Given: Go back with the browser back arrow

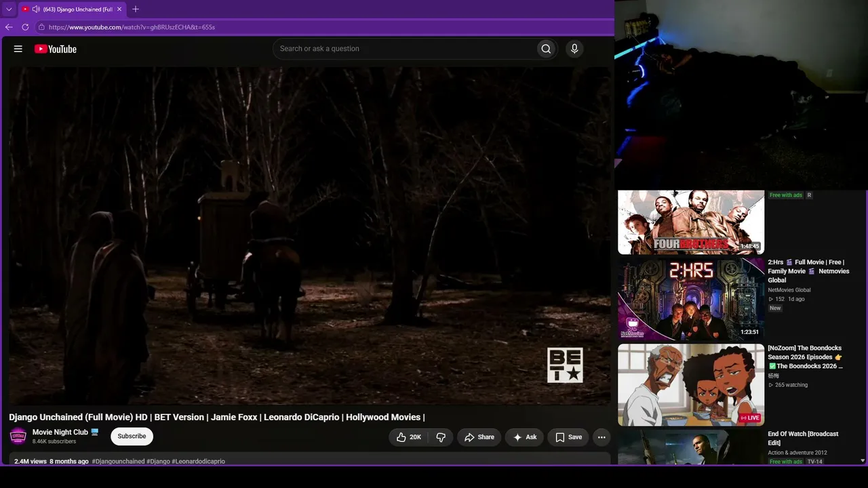Looking at the screenshot, I should 9,27.
